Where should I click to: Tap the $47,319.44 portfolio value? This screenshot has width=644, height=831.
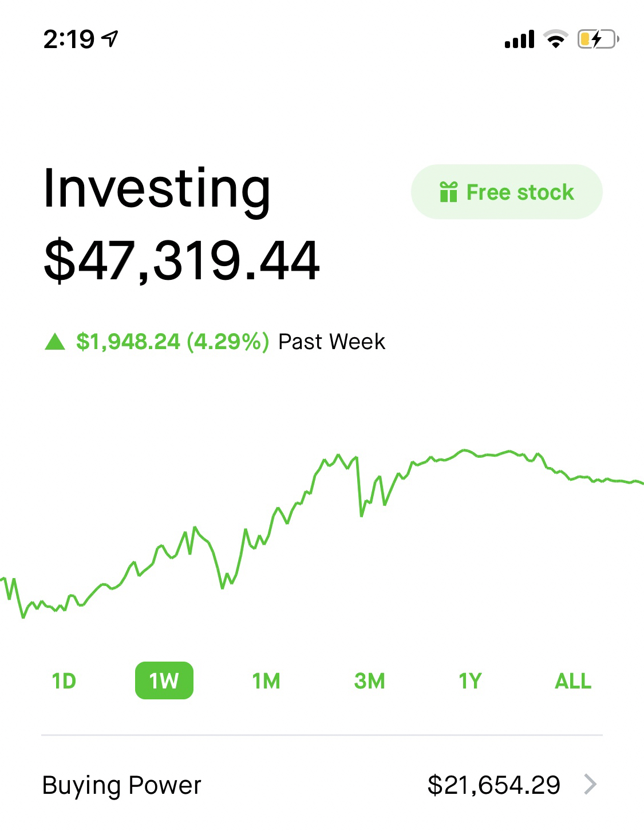click(181, 261)
